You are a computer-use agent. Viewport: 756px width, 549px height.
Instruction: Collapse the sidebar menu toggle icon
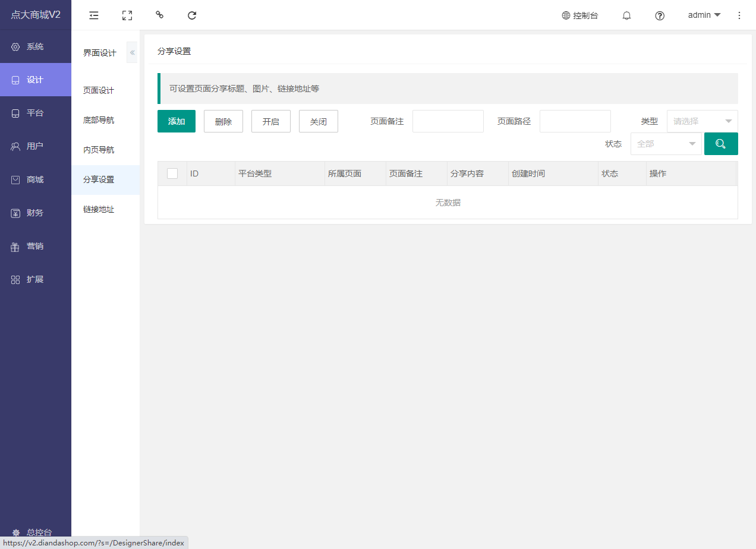pos(94,15)
